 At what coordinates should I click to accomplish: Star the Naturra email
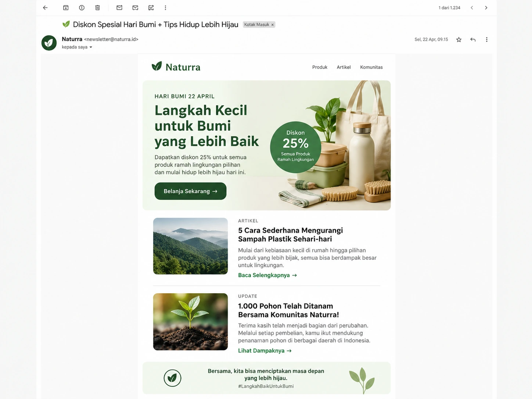(459, 40)
